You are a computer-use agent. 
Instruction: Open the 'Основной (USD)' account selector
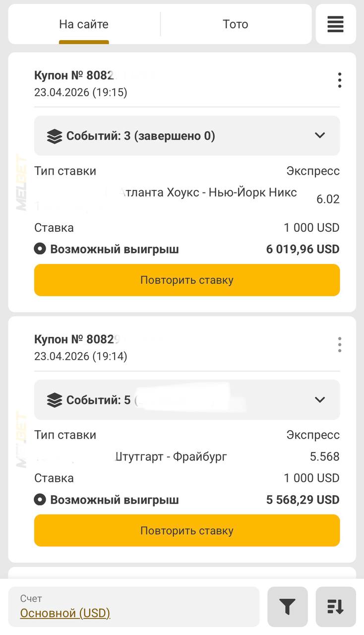pos(65,613)
